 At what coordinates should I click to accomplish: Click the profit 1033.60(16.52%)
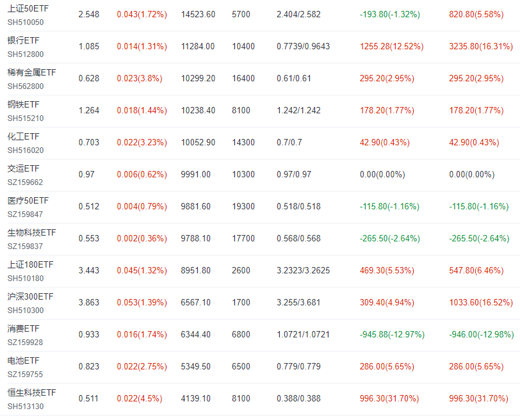[481, 303]
